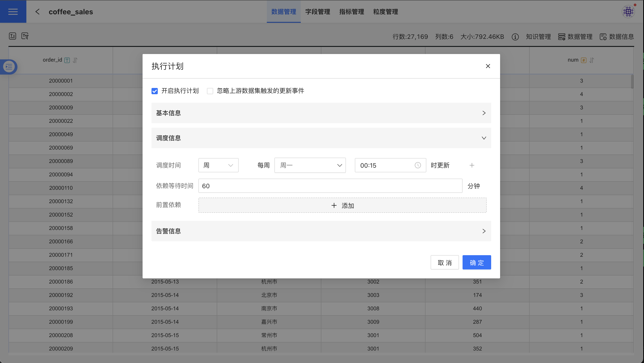Uncheck 开启执行计划 checkbox
Screen dimensions: 644x363
point(154,91)
